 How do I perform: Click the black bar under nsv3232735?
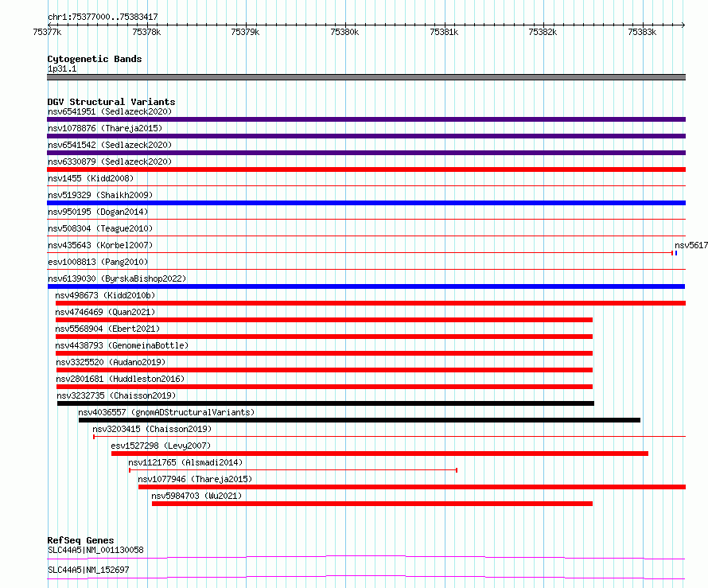[325, 403]
